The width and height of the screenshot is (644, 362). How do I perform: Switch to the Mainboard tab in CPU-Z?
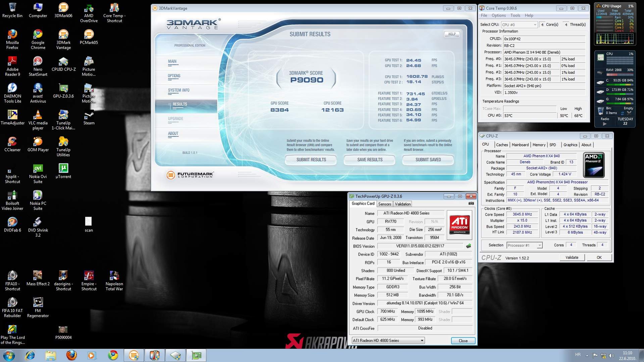[520, 145]
